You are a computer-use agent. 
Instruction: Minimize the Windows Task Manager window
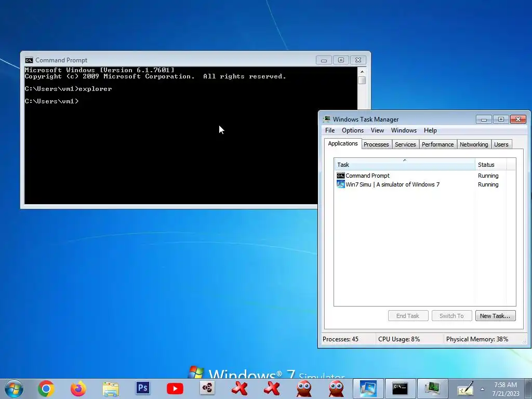click(x=484, y=119)
